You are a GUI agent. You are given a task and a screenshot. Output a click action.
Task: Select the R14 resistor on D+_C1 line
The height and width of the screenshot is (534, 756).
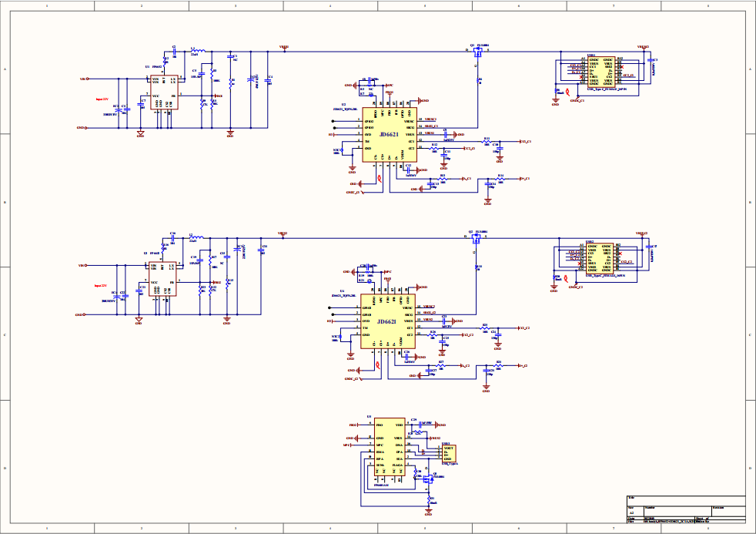coord(500,179)
